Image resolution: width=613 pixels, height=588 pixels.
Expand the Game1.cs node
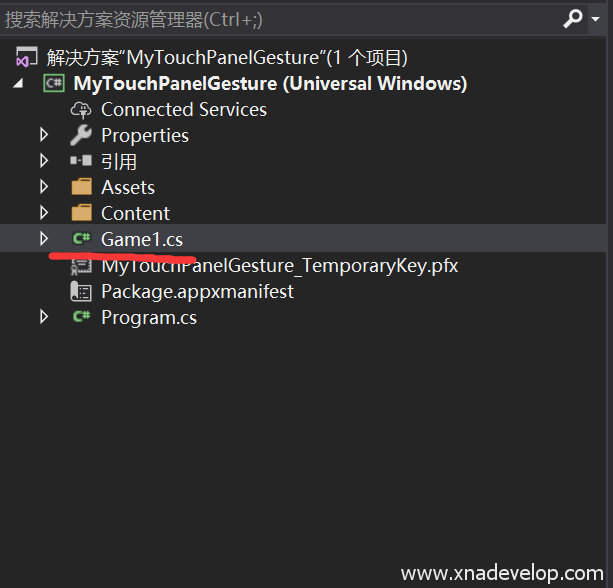(43, 240)
